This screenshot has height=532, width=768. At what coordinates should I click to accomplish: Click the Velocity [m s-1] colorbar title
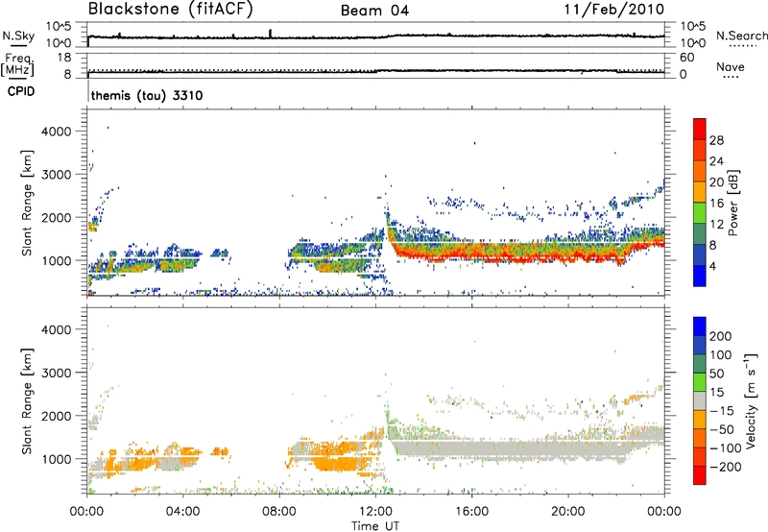[750, 400]
